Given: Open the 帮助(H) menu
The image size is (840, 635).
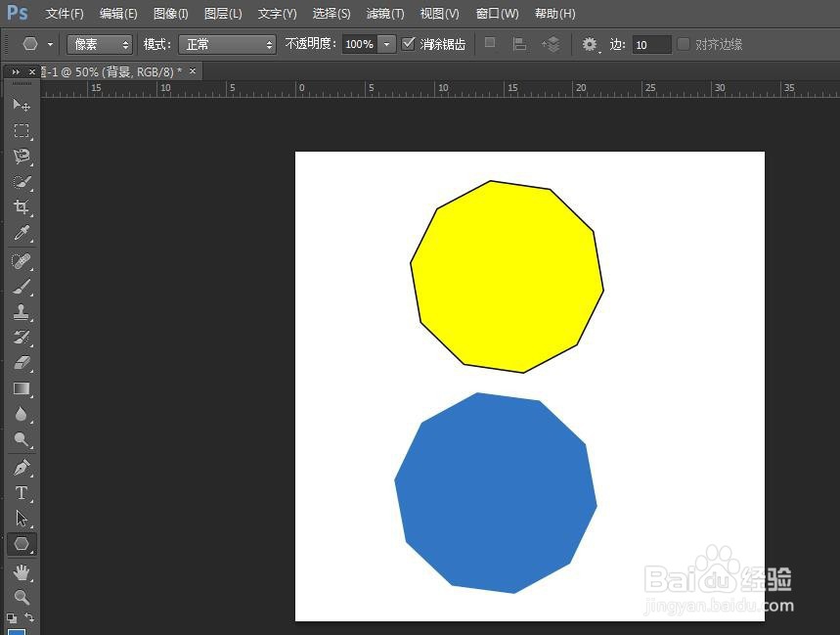Looking at the screenshot, I should pos(555,14).
